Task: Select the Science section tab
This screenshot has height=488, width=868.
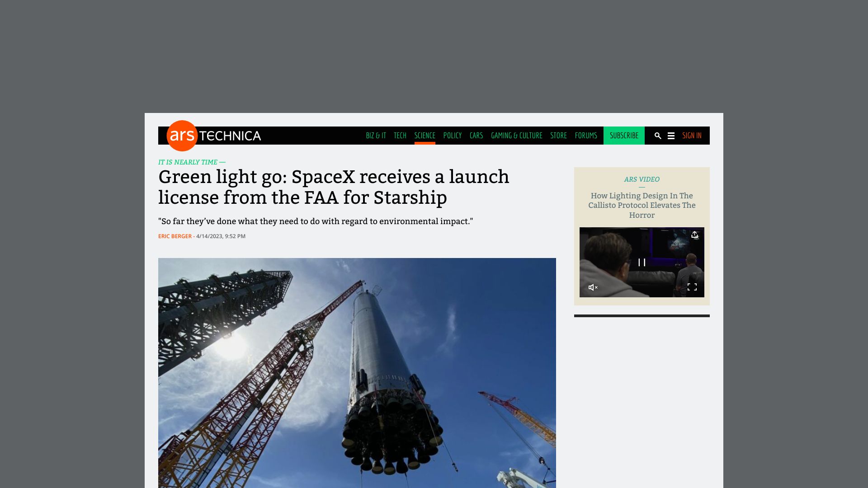Action: pos(425,136)
